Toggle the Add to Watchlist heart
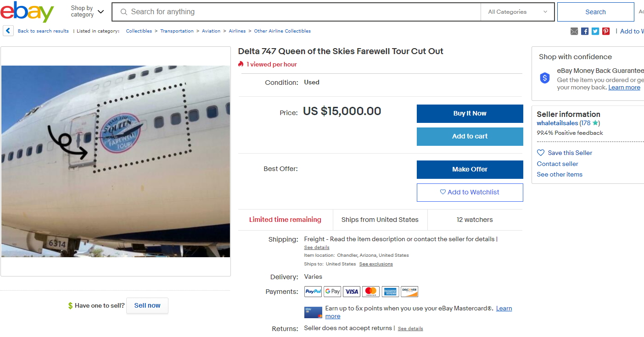Viewport: 644px width, 337px height. click(442, 192)
